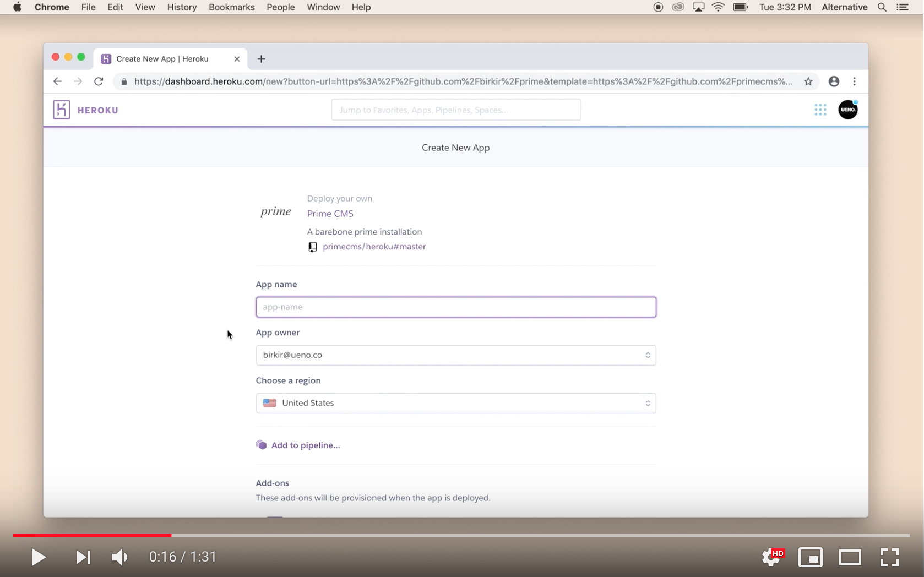The height and width of the screenshot is (577, 924).
Task: Click the repository icon beside primecms/heroku#master
Action: [x=312, y=247]
